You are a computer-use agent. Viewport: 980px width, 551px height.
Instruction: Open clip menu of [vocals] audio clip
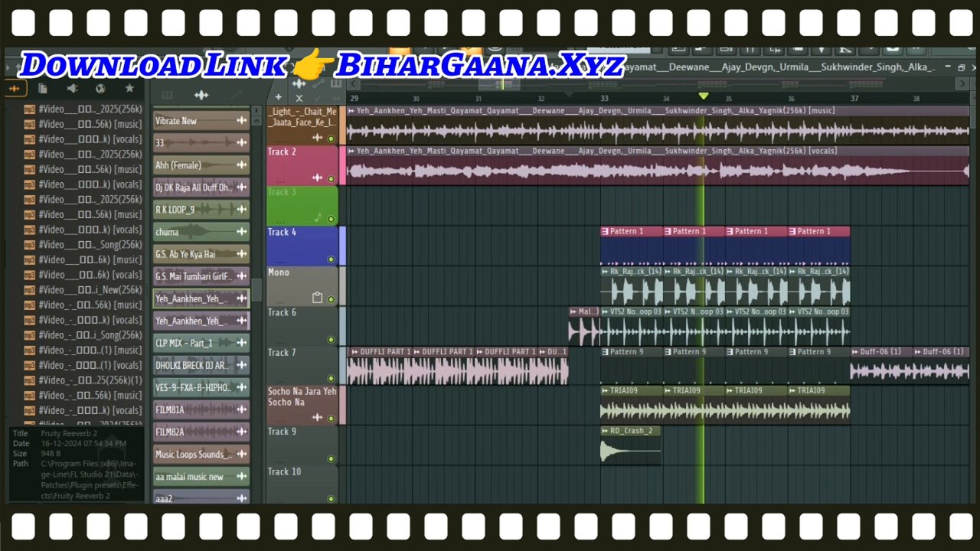(x=351, y=151)
